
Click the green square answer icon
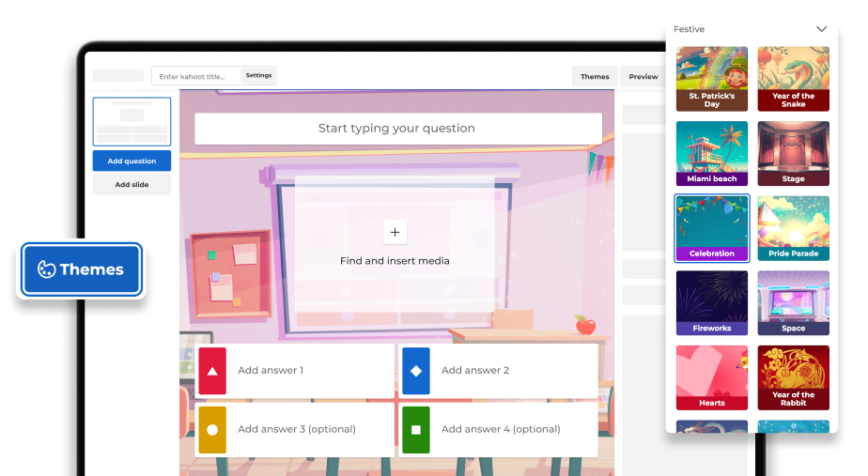(416, 430)
